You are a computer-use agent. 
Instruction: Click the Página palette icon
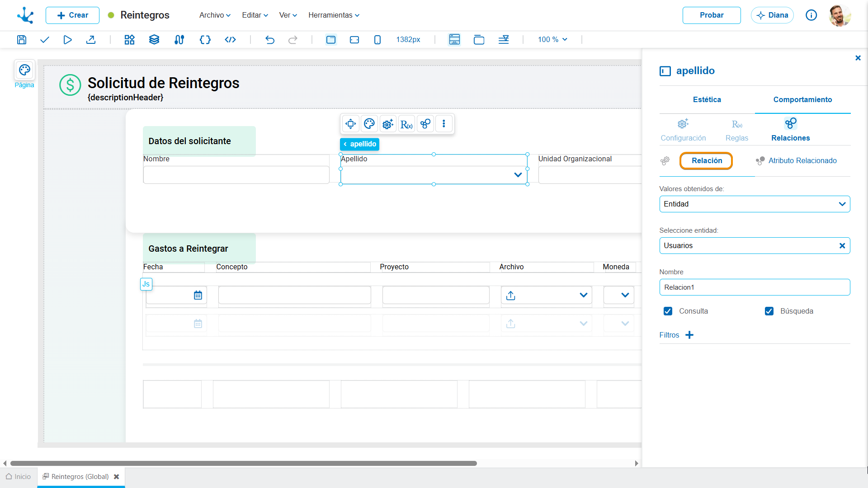tap(24, 70)
